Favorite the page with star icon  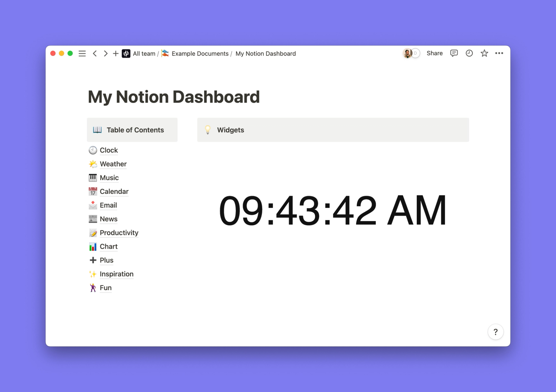(x=484, y=53)
